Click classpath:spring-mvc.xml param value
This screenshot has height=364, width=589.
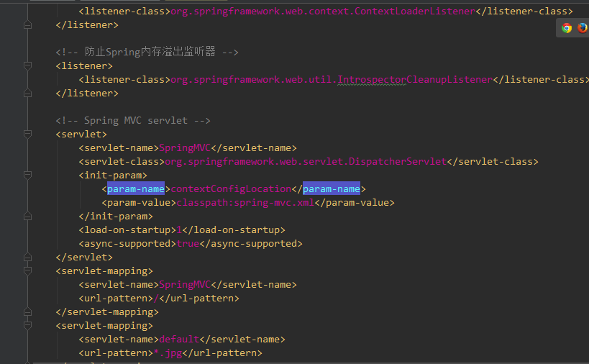click(245, 203)
